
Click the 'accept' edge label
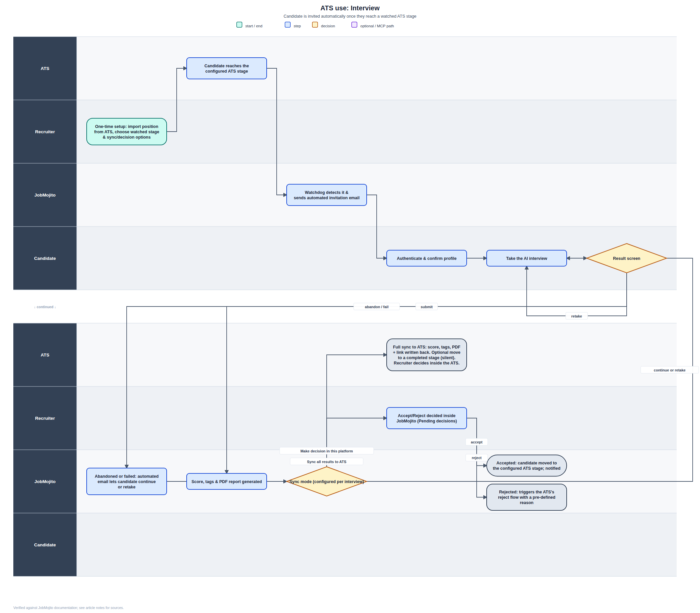[476, 442]
